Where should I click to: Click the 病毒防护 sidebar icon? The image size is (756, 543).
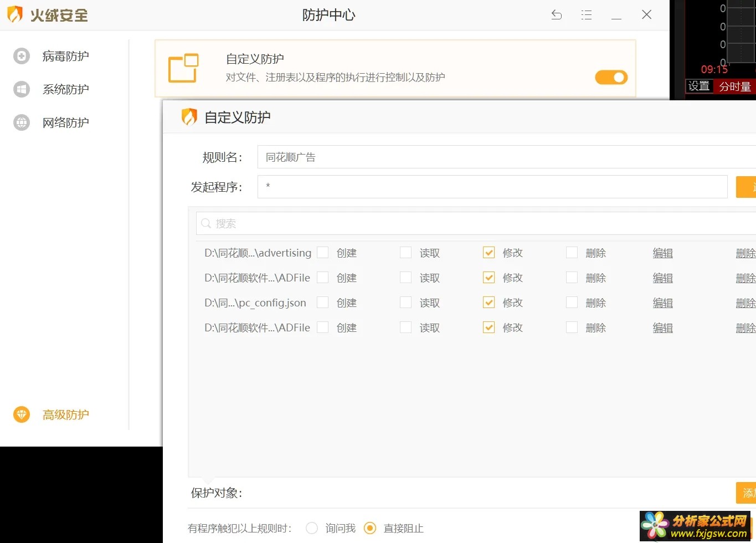tap(22, 56)
